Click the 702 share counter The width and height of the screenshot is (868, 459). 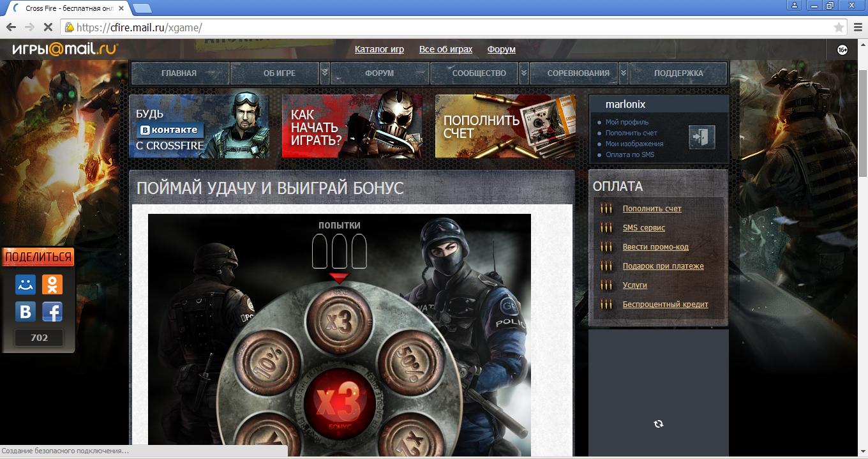pyautogui.click(x=39, y=338)
